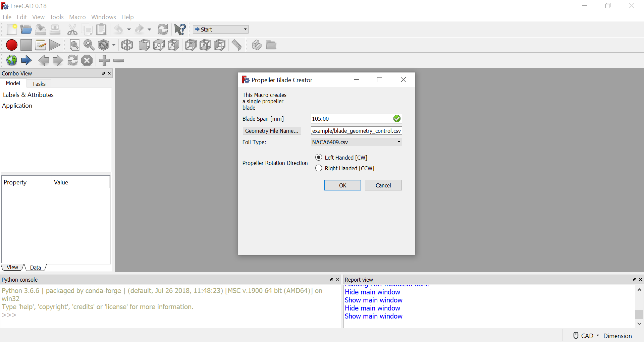Screen dimensions: 644x342
Task: Go to next page blue arrow
Action: 26,60
